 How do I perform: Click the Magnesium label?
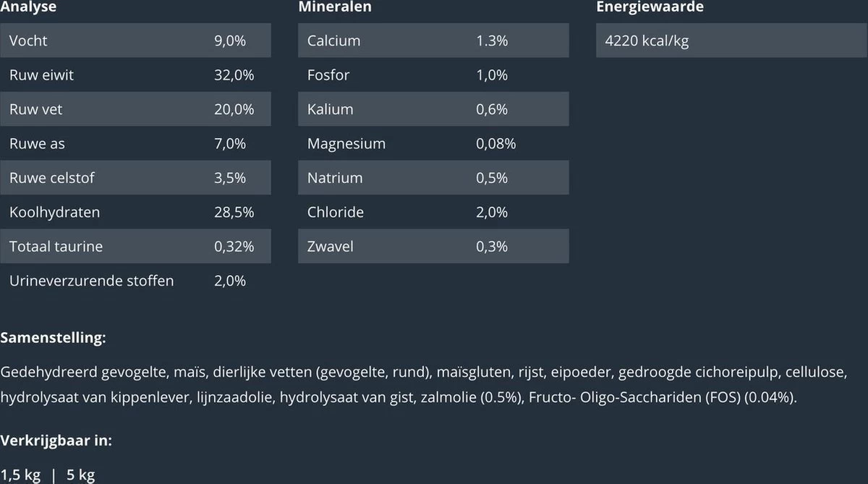tap(346, 144)
